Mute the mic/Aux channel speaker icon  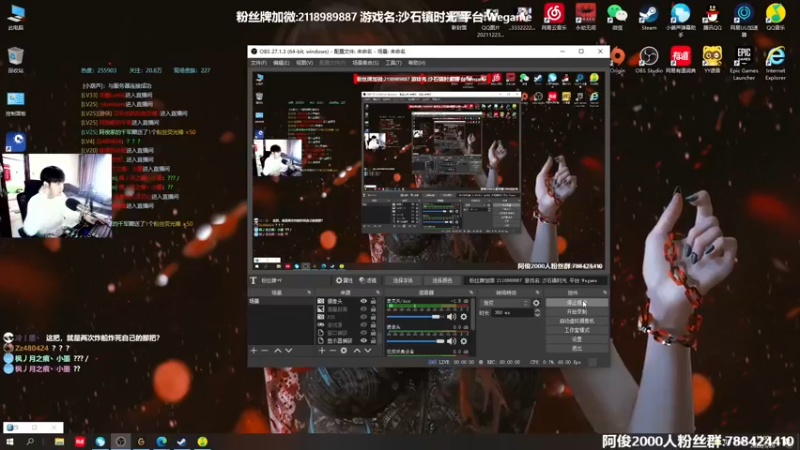452,317
